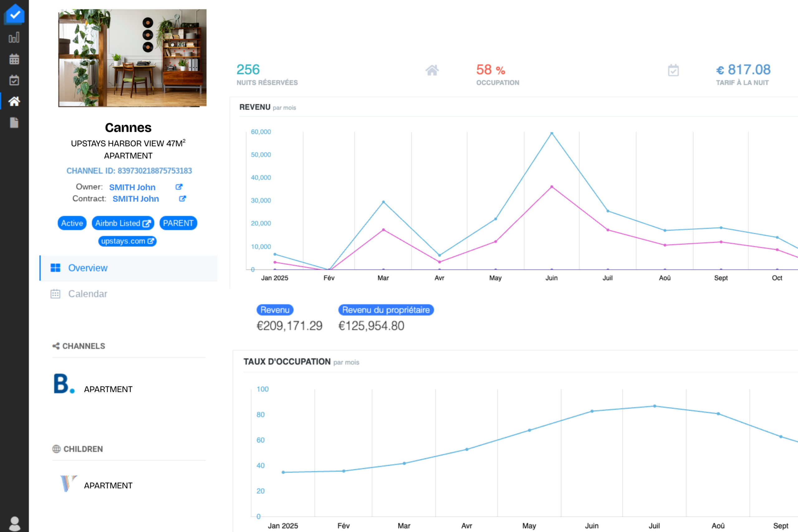The width and height of the screenshot is (798, 532).
Task: Click the blue checkmark house logo
Action: click(15, 14)
